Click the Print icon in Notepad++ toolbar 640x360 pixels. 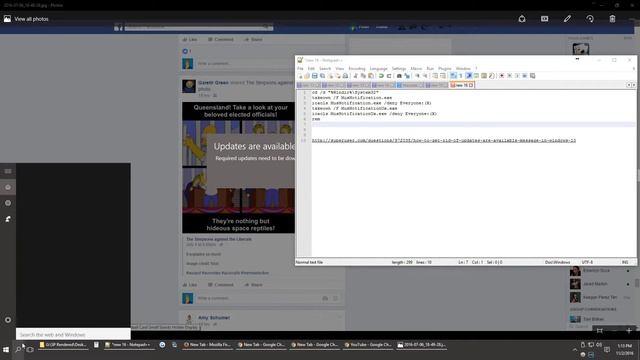tap(345, 76)
